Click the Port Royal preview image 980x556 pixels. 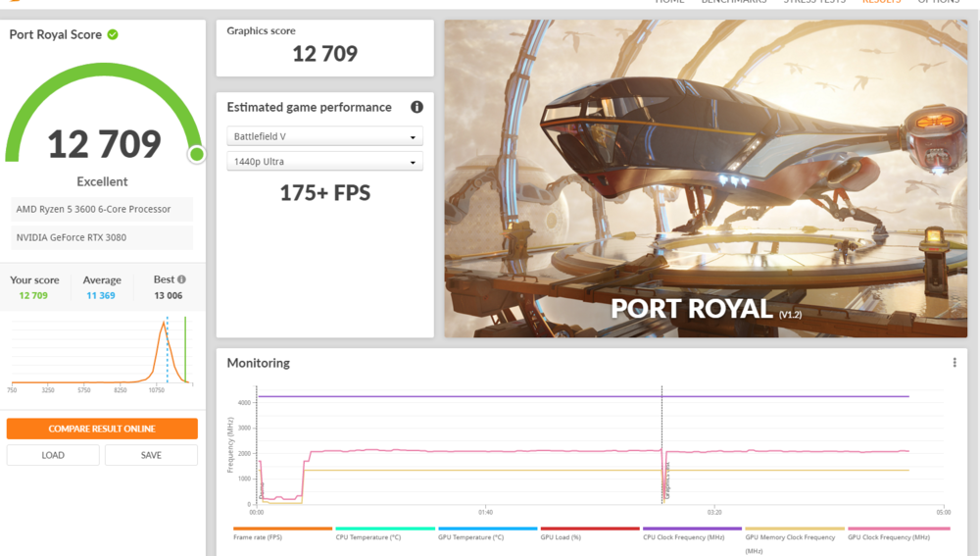706,178
